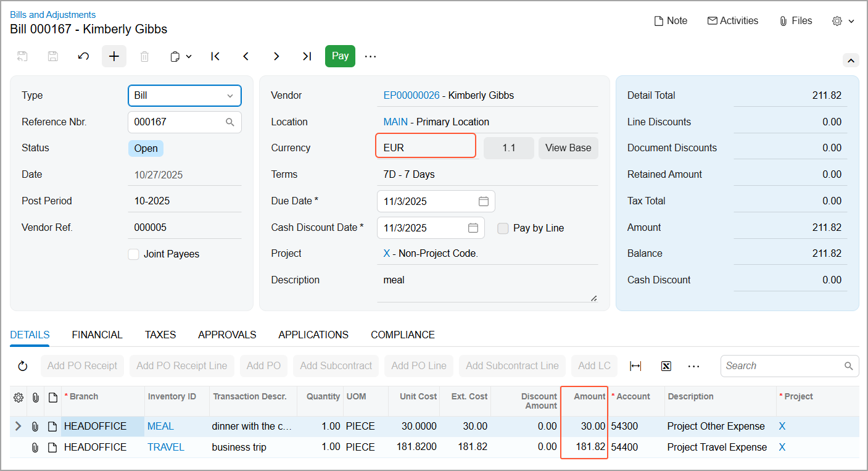Viewport: 868px width, 471px height.
Task: Open the APPROVALS tab
Action: tap(227, 335)
